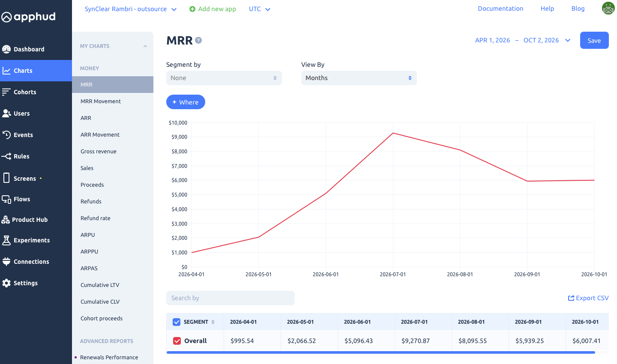Click the table's horizontal scrollbar
Screen dimensions: 617x364
pos(380,352)
